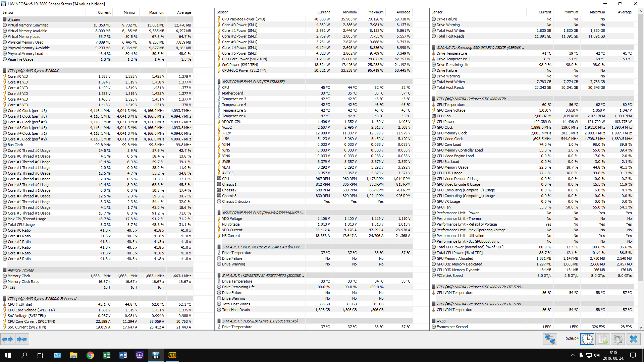
Task: Select the PCIe Link Speed row
Action: coord(532,276)
